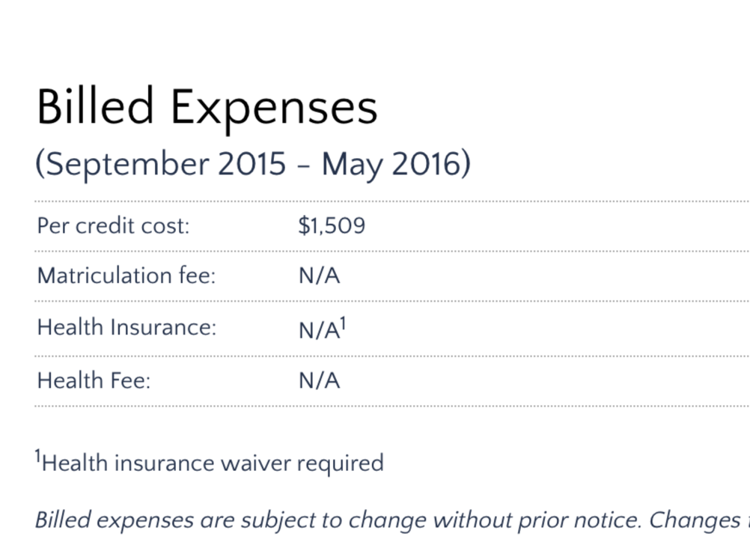Click the word Changes in the italic notice
The width and height of the screenshot is (750, 560).
694,520
